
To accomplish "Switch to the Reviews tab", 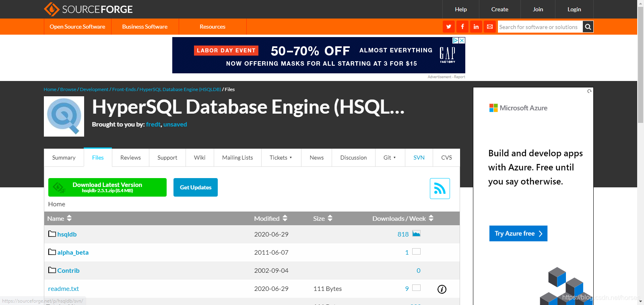I will (130, 158).
